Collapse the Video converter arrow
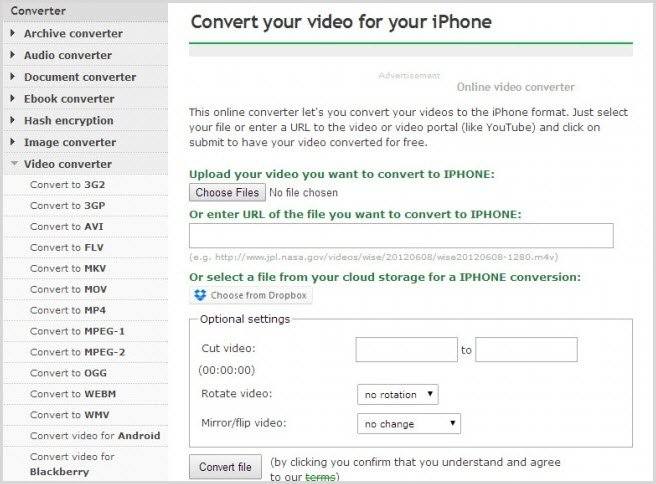Image resolution: width=656 pixels, height=484 pixels. (14, 164)
